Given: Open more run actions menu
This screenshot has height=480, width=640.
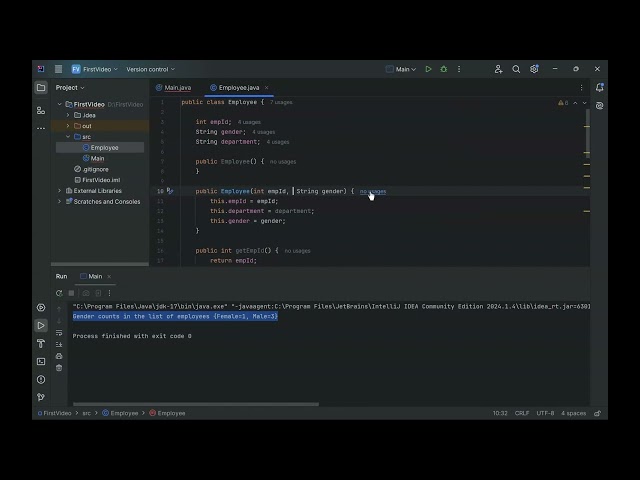Looking at the screenshot, I should click(459, 69).
